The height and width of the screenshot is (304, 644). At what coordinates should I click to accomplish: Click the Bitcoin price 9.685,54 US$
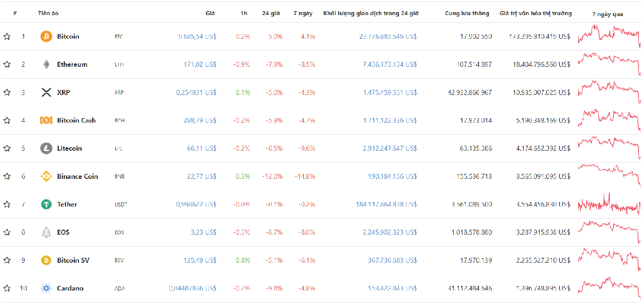pyautogui.click(x=197, y=37)
